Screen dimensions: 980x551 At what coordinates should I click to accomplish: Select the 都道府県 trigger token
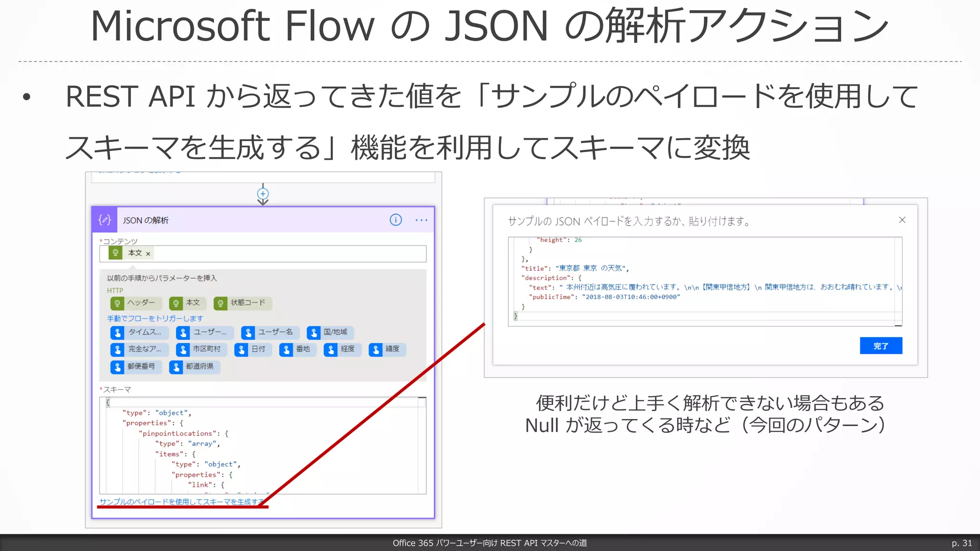(194, 367)
